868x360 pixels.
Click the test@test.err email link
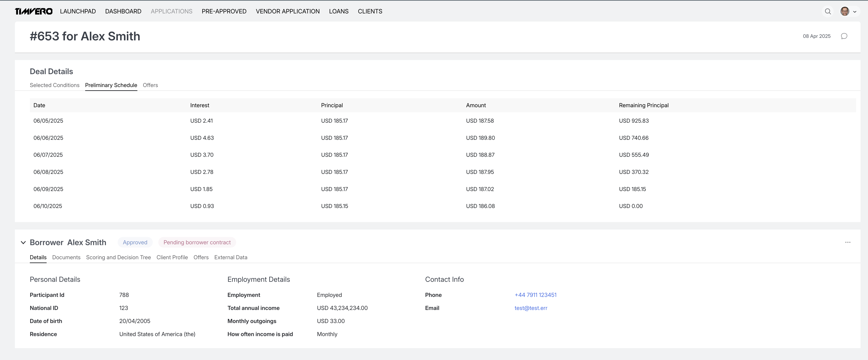531,308
